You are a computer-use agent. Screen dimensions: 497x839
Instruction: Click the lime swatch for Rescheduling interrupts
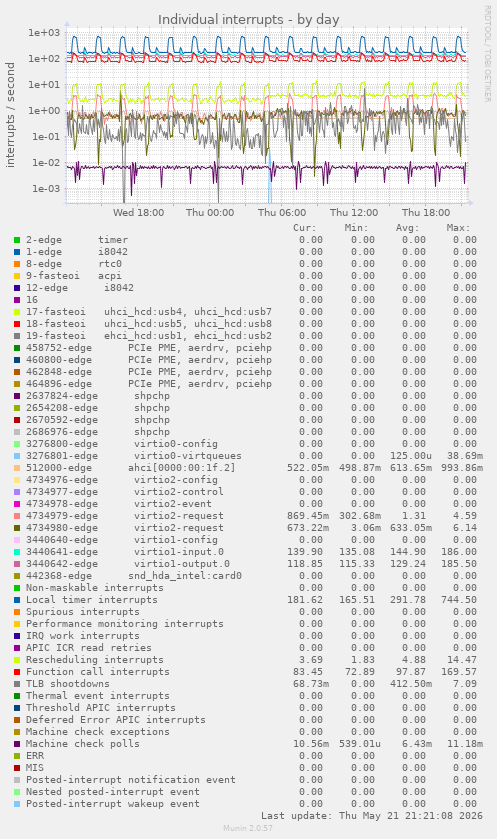click(17, 660)
